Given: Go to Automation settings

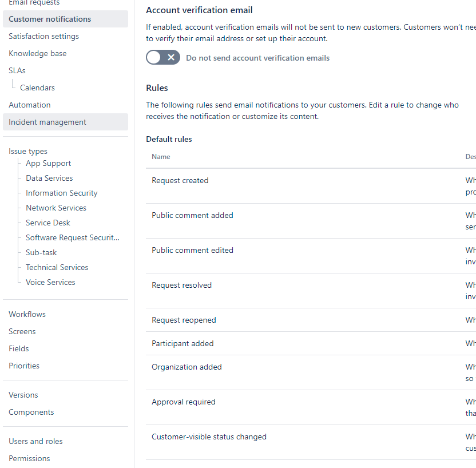Looking at the screenshot, I should [x=29, y=105].
